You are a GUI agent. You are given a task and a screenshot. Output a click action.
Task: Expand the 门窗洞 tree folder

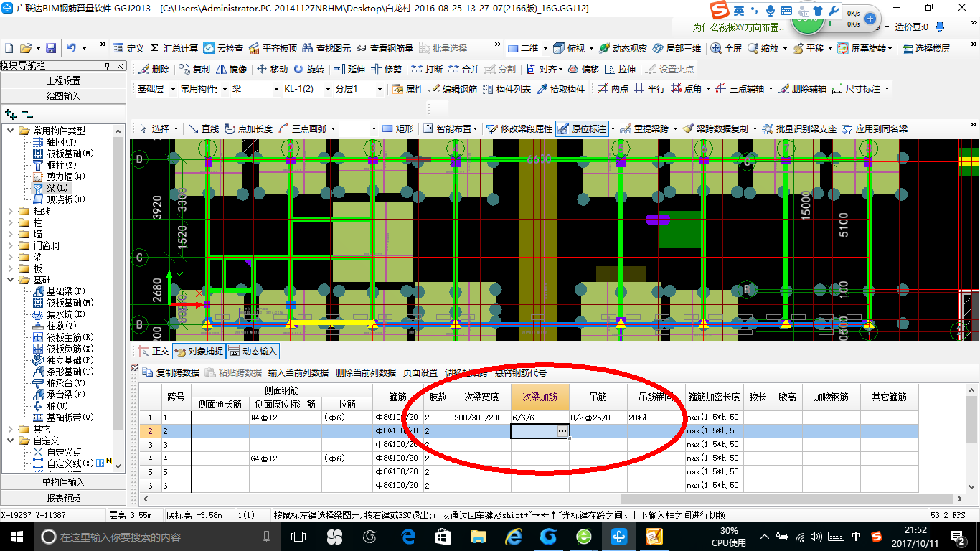[11, 245]
